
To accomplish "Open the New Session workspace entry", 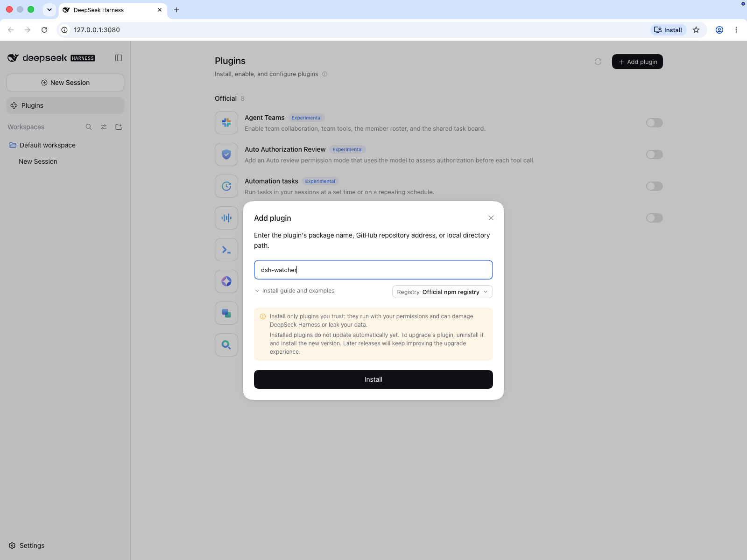I will click(65, 161).
